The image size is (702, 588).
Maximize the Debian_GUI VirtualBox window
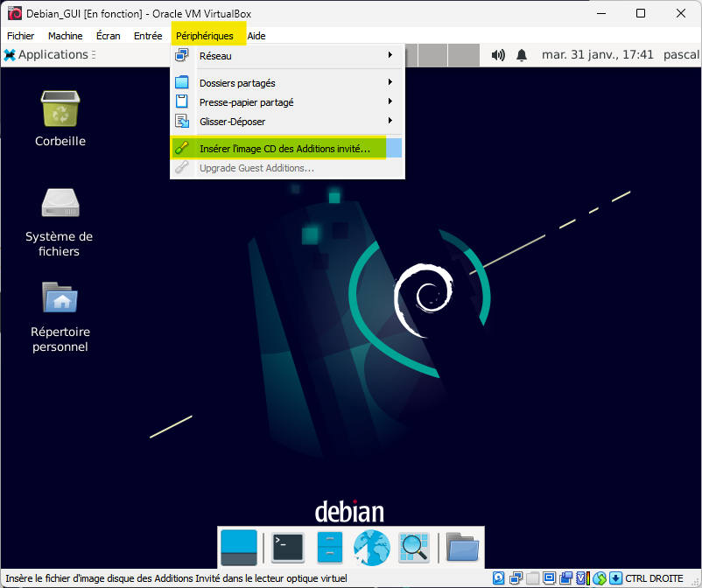tap(641, 13)
